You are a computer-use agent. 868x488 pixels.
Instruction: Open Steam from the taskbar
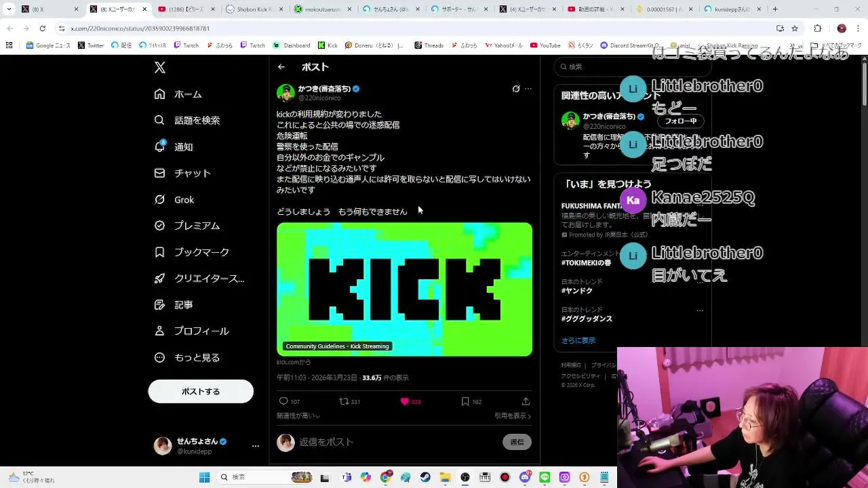coord(425,477)
